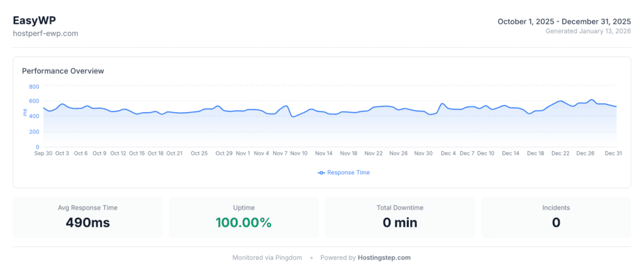This screenshot has height=277, width=644.
Task: Click the Oct 25 x-axis date label
Action: pos(199,153)
